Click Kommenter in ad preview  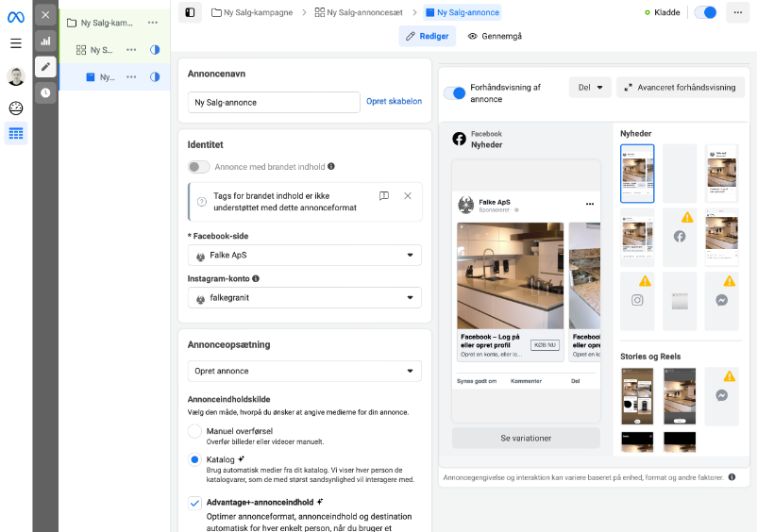click(x=526, y=381)
